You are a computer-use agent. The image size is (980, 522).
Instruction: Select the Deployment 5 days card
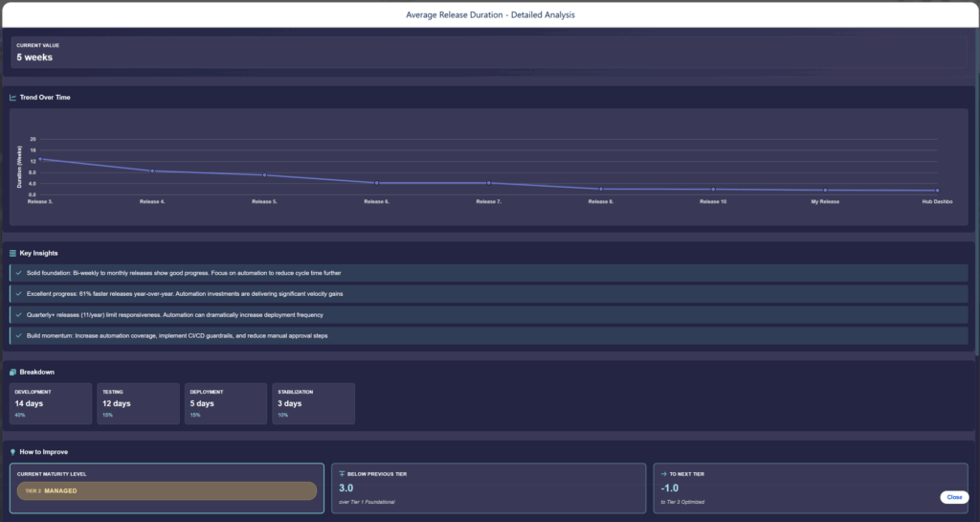click(x=225, y=403)
